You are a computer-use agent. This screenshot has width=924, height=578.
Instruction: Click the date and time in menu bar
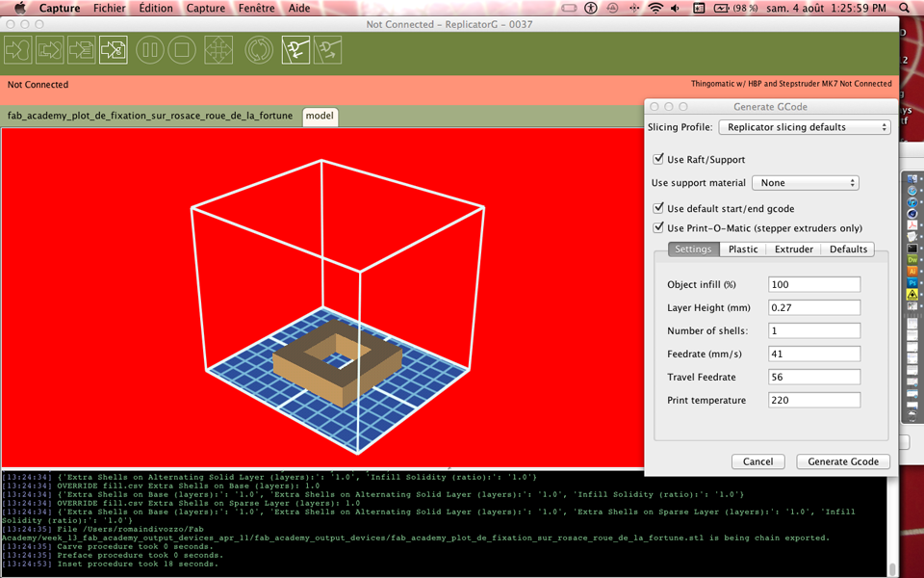coord(826,8)
